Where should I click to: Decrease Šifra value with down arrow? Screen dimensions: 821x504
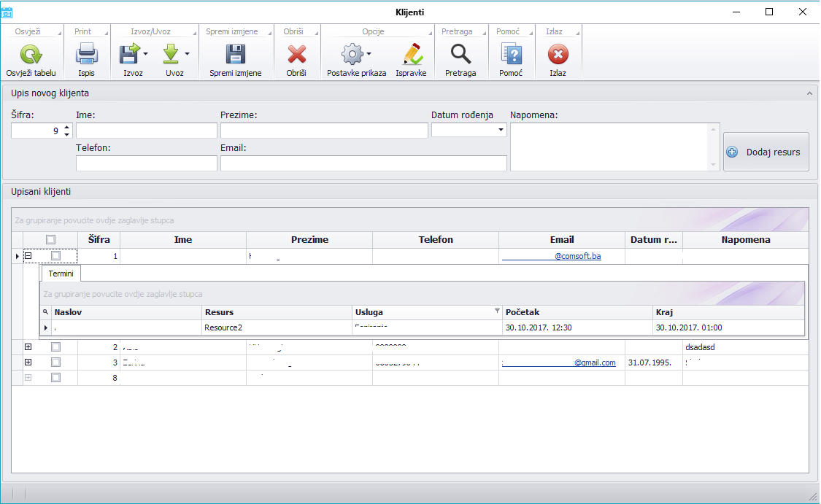67,134
